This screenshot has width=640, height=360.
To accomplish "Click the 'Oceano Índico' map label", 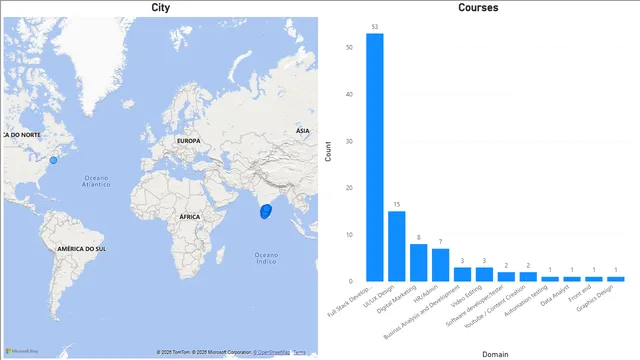I will 266,258.
